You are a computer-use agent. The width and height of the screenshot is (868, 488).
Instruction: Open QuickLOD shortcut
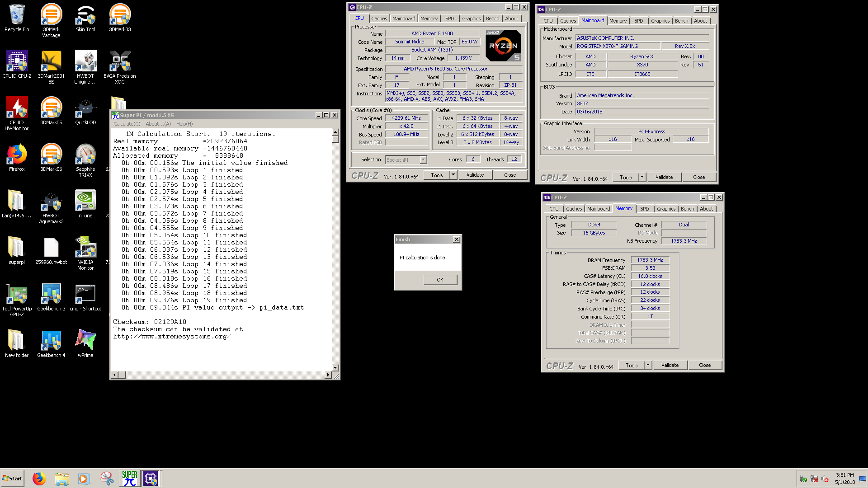tap(85, 111)
